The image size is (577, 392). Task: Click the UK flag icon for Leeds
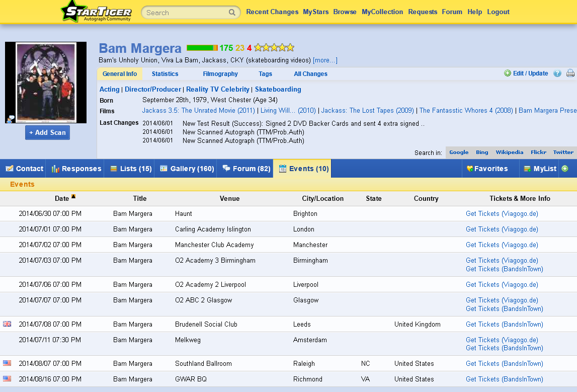pyautogui.click(x=7, y=324)
